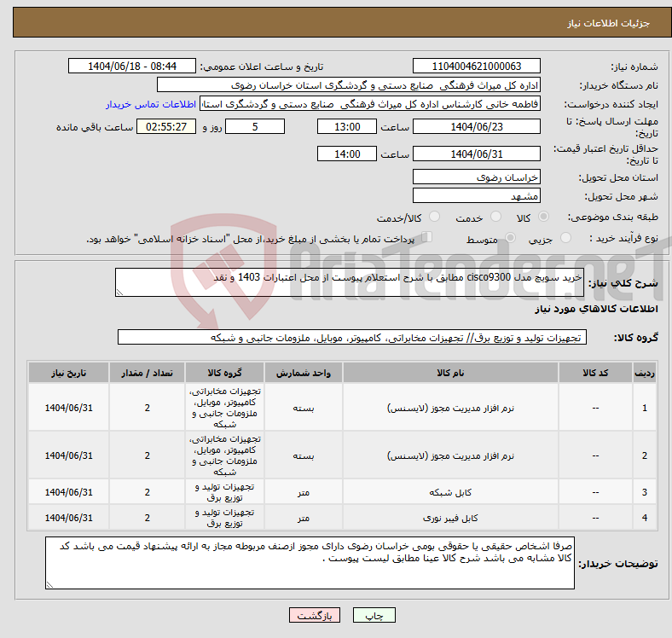Click the delivery province field خراسان رضوی
Image resolution: width=672 pixels, height=638 pixels.
(476, 177)
